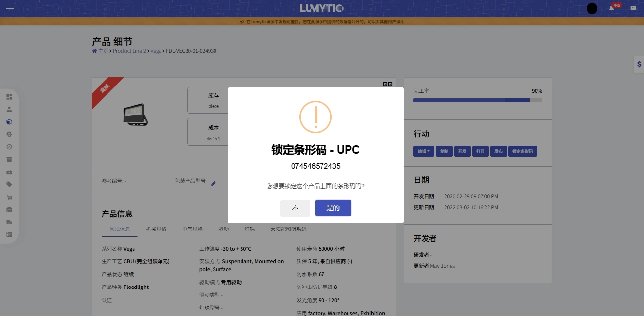Go to Product Line 2 via breadcrumb
Screen dimensions: 644x316
tap(129, 51)
